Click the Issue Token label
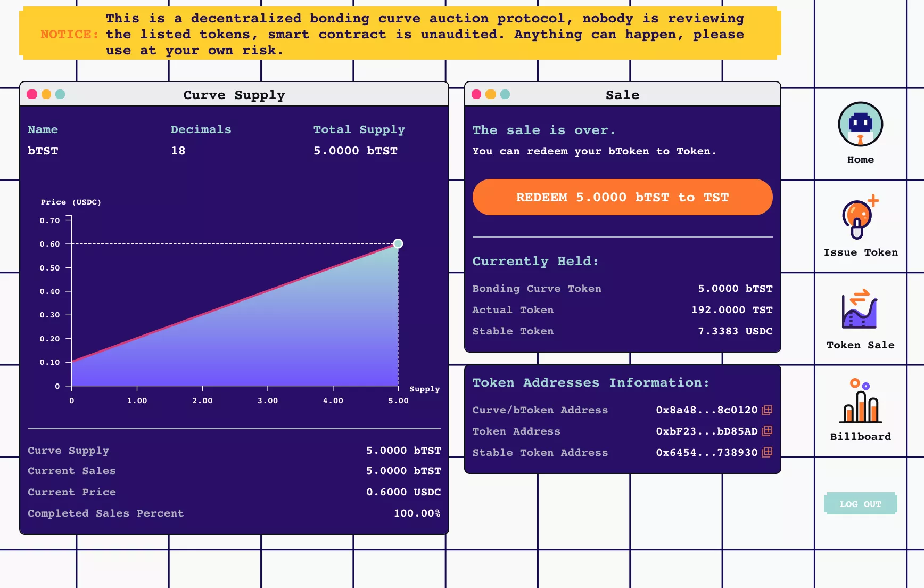The image size is (924, 588). [860, 252]
